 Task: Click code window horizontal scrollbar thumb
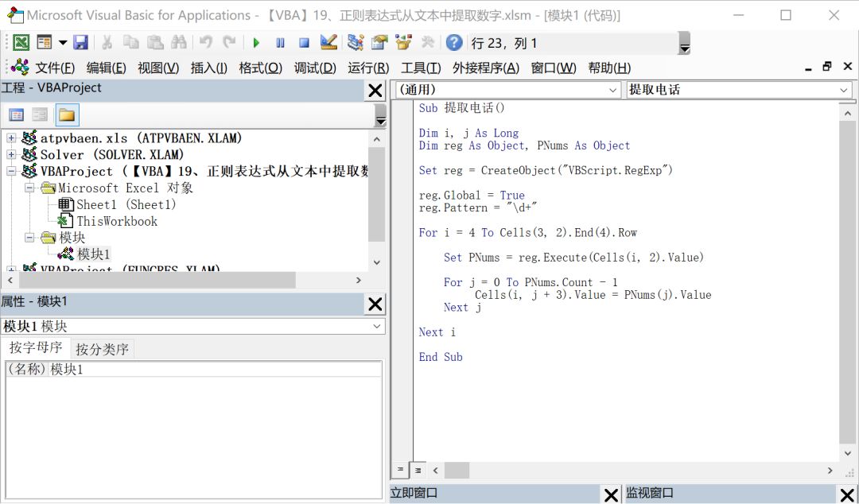click(x=457, y=470)
